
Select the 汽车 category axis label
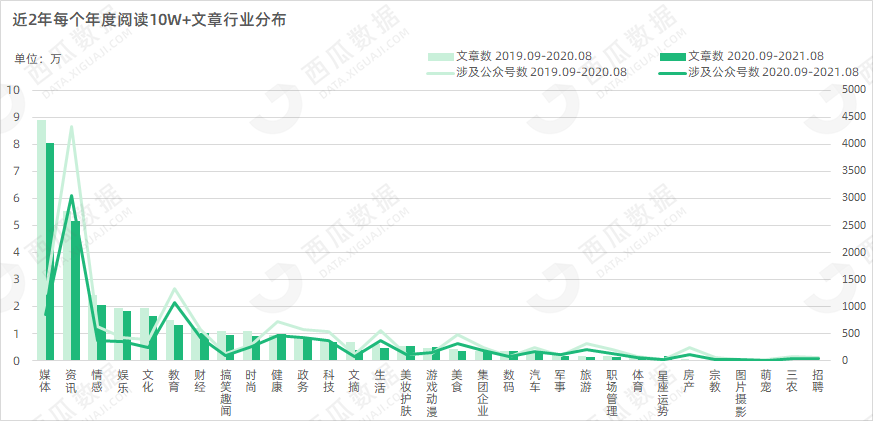coord(534,381)
